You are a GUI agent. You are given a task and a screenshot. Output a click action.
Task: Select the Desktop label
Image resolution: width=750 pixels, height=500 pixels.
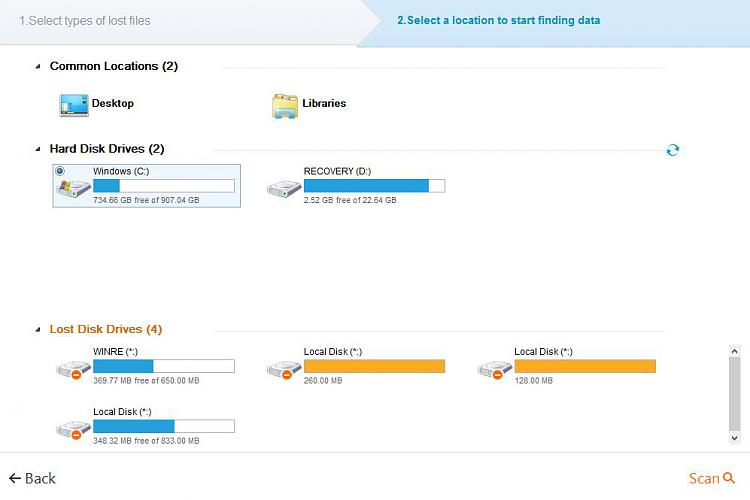point(113,103)
